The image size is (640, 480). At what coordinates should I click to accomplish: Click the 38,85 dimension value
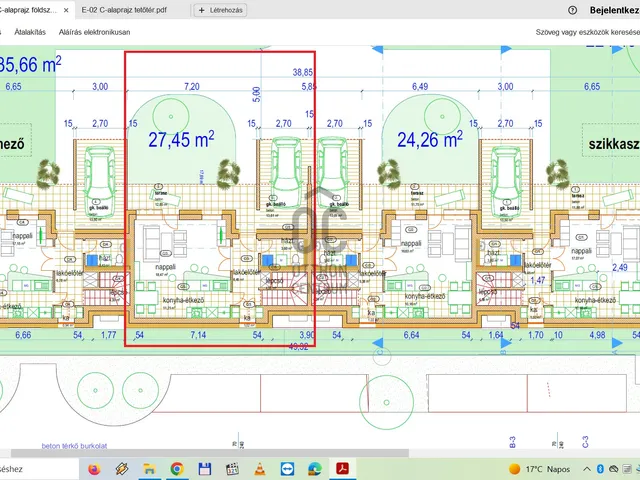coord(303,72)
